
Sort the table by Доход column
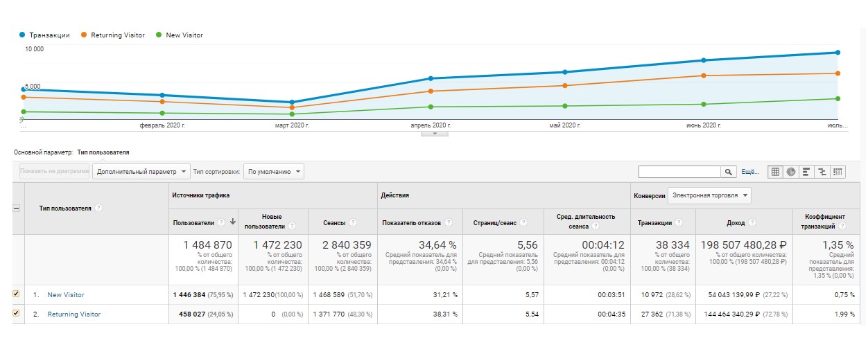736,222
